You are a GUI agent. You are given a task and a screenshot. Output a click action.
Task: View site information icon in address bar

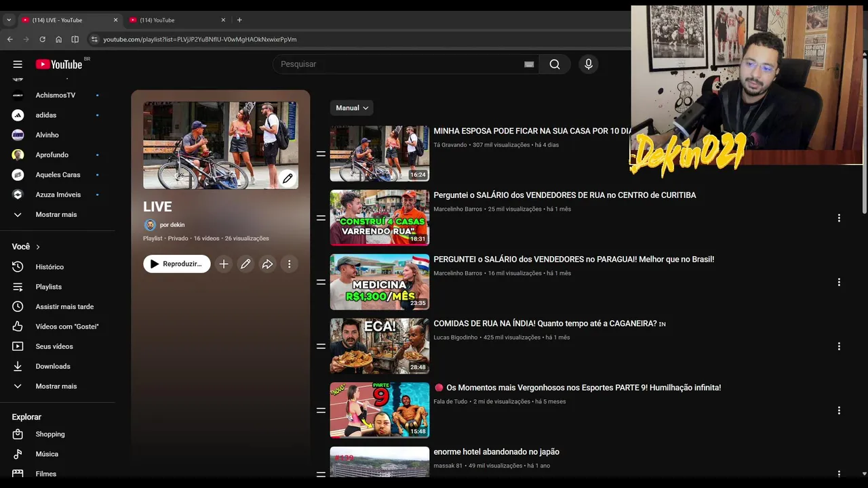coord(94,39)
